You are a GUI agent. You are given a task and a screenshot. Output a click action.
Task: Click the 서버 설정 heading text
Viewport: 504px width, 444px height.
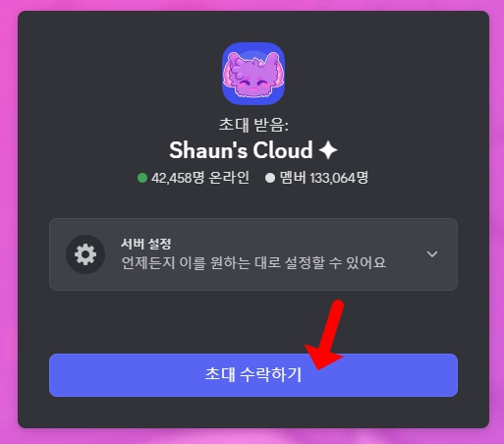pyautogui.click(x=146, y=244)
